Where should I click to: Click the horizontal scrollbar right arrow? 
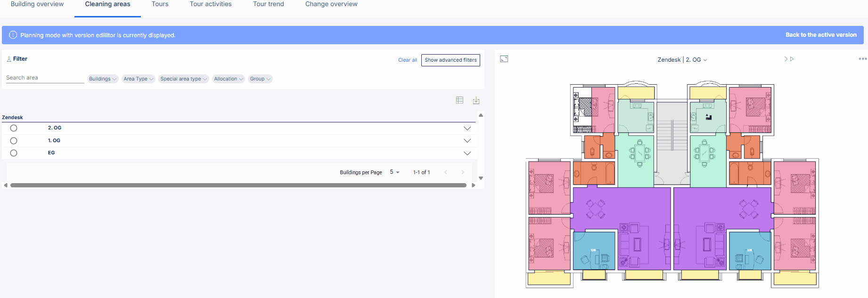tap(474, 185)
